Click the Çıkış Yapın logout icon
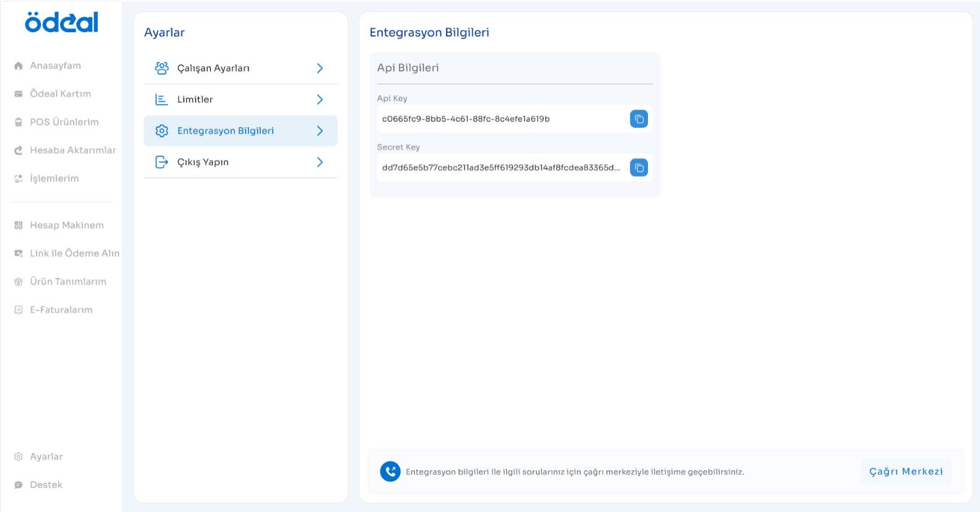The height and width of the screenshot is (512, 980). [162, 162]
